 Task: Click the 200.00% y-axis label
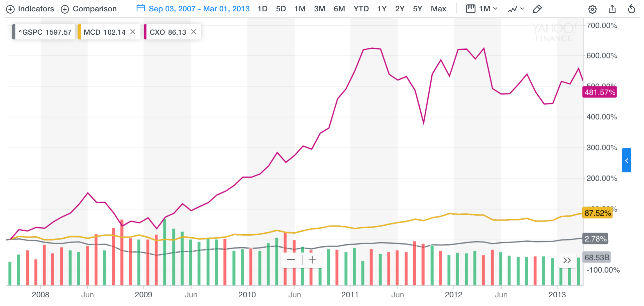[602, 178]
